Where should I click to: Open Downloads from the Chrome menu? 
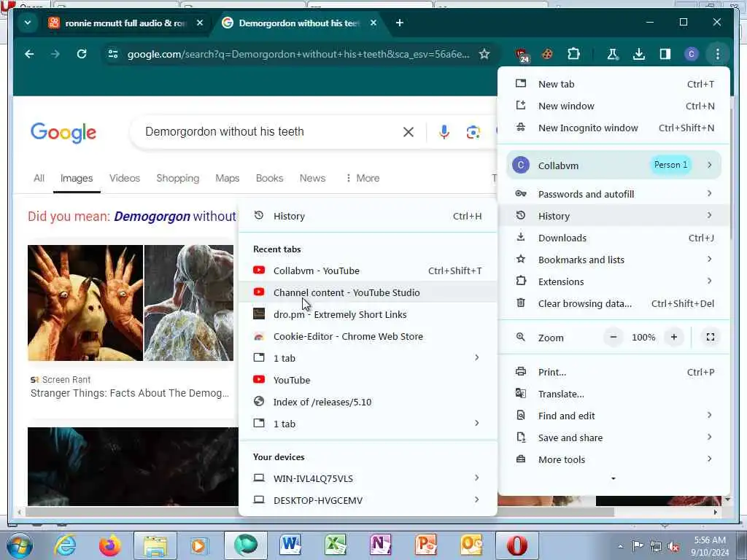(614, 238)
